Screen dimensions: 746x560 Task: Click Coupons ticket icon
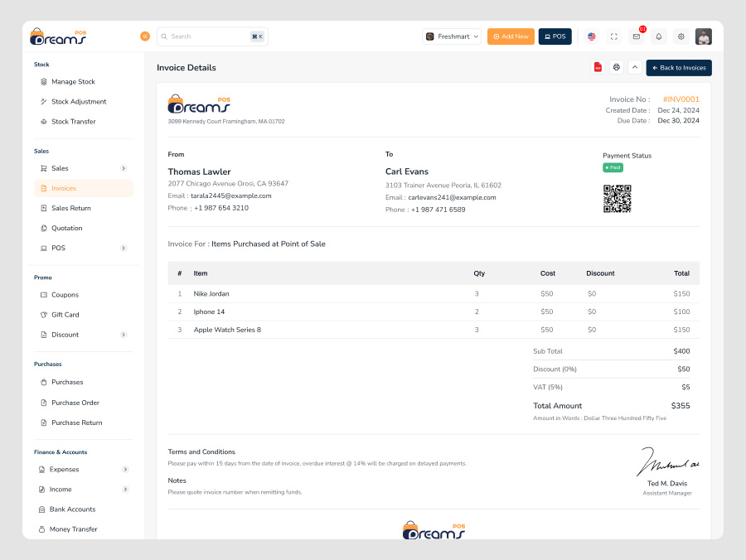(44, 295)
